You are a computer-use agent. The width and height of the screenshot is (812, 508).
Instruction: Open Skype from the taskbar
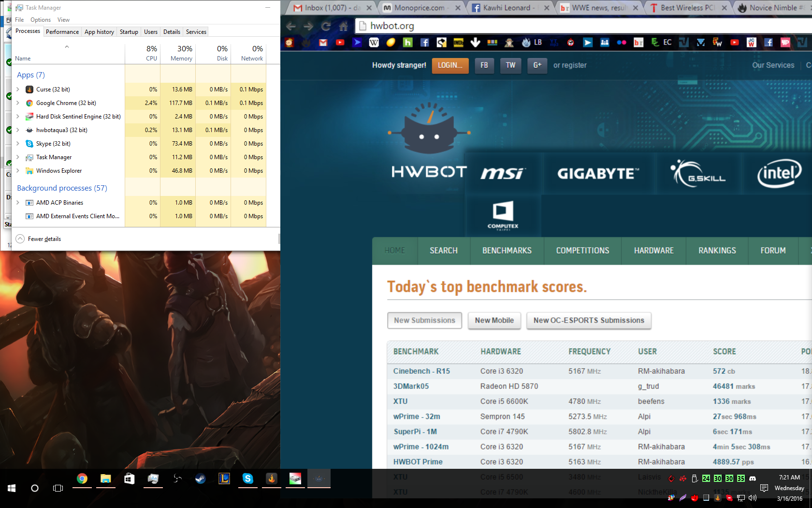(x=248, y=478)
